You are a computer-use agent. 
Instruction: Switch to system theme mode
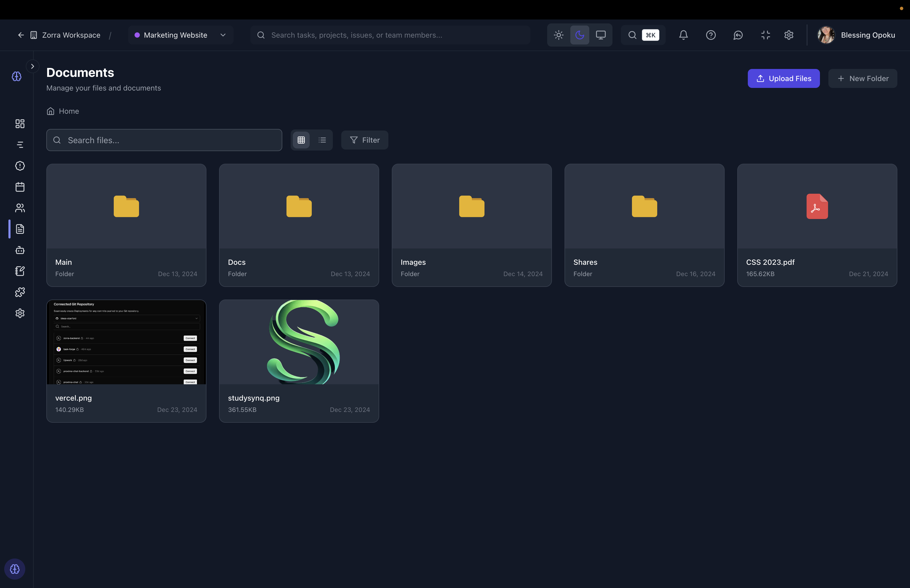click(601, 35)
